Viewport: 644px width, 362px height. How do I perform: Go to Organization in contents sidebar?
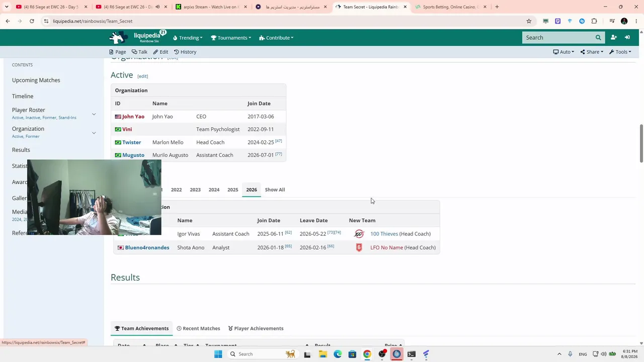[x=28, y=129]
